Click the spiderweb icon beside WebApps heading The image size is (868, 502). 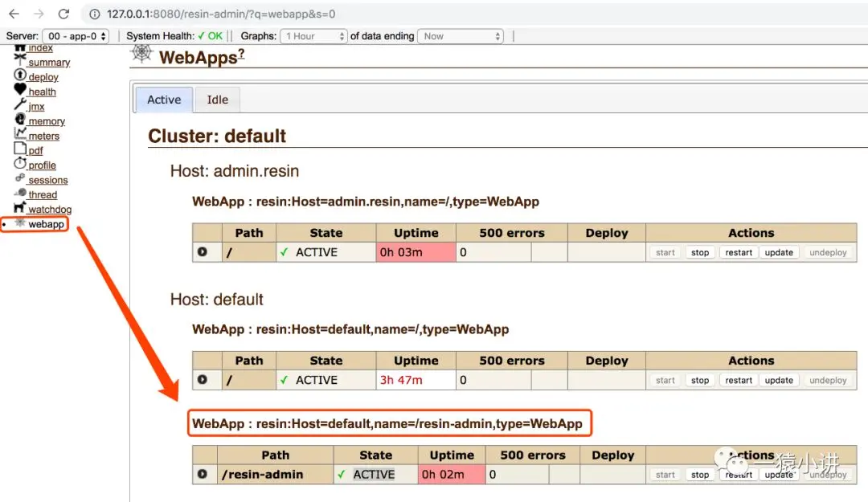coord(141,53)
